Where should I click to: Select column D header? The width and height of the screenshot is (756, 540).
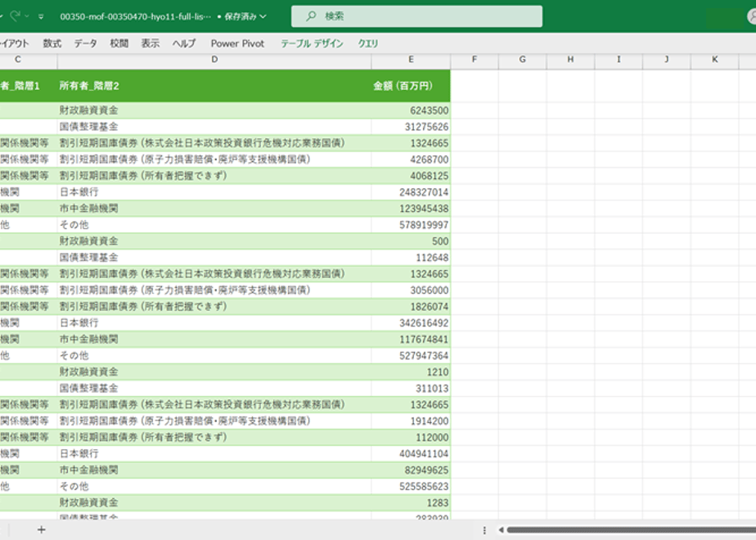pyautogui.click(x=214, y=59)
